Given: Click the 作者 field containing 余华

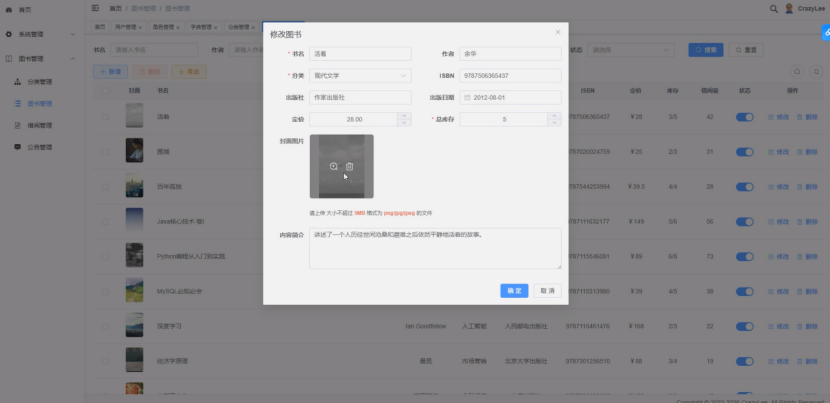Looking at the screenshot, I should (x=510, y=53).
